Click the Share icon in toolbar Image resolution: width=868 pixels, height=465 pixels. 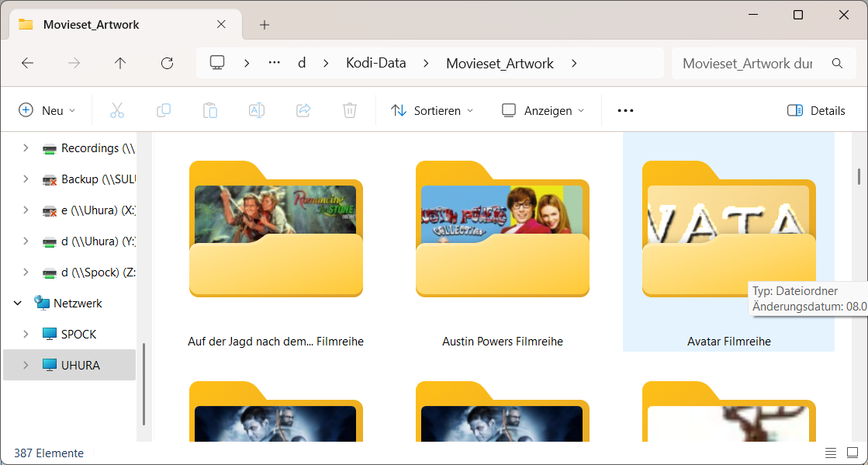coord(303,110)
